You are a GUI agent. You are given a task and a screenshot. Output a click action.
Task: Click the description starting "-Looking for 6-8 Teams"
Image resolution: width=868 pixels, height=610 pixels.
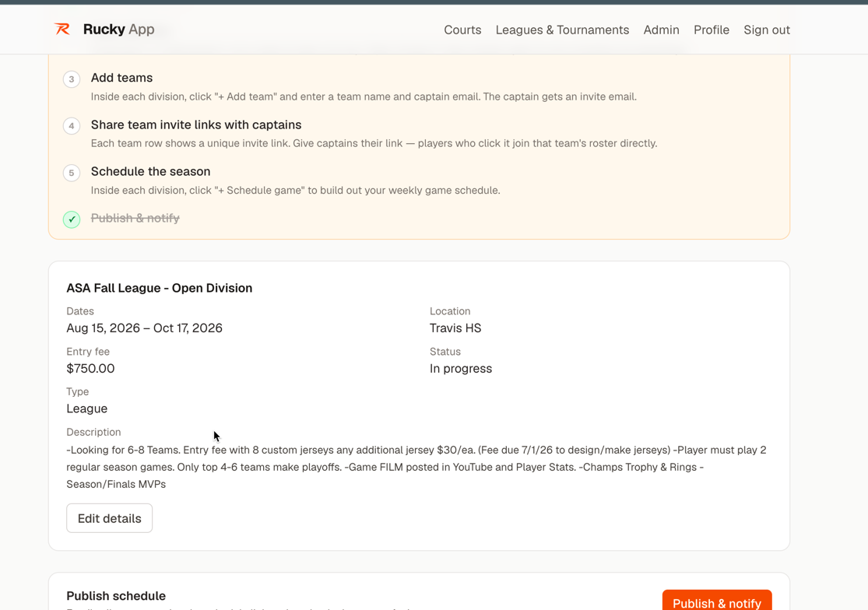[416, 467]
